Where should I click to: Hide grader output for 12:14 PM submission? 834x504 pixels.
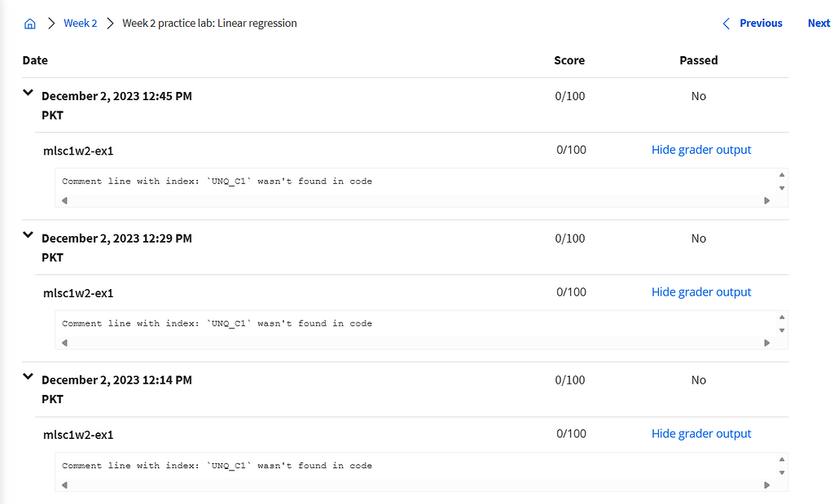click(701, 434)
